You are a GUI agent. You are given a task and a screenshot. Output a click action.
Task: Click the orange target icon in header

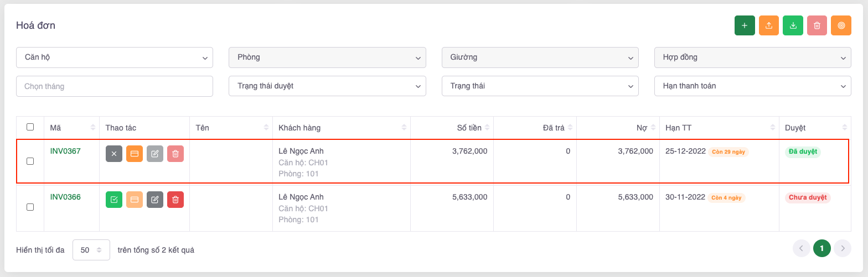pyautogui.click(x=841, y=25)
